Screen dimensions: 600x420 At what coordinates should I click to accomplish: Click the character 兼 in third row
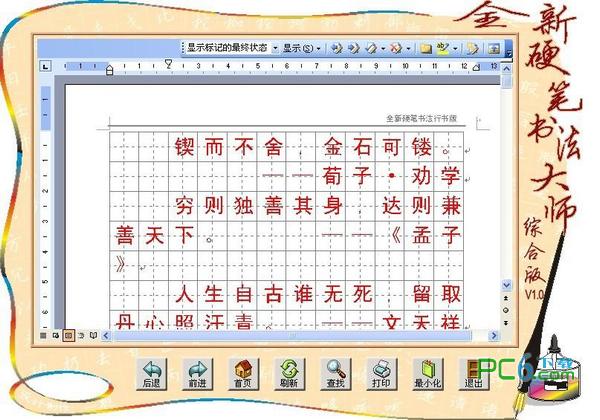(450, 206)
